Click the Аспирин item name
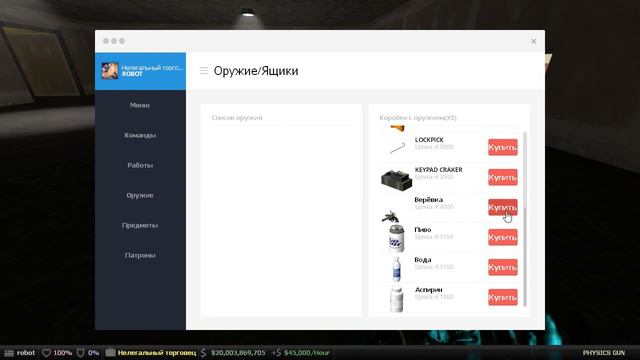 tap(429, 290)
